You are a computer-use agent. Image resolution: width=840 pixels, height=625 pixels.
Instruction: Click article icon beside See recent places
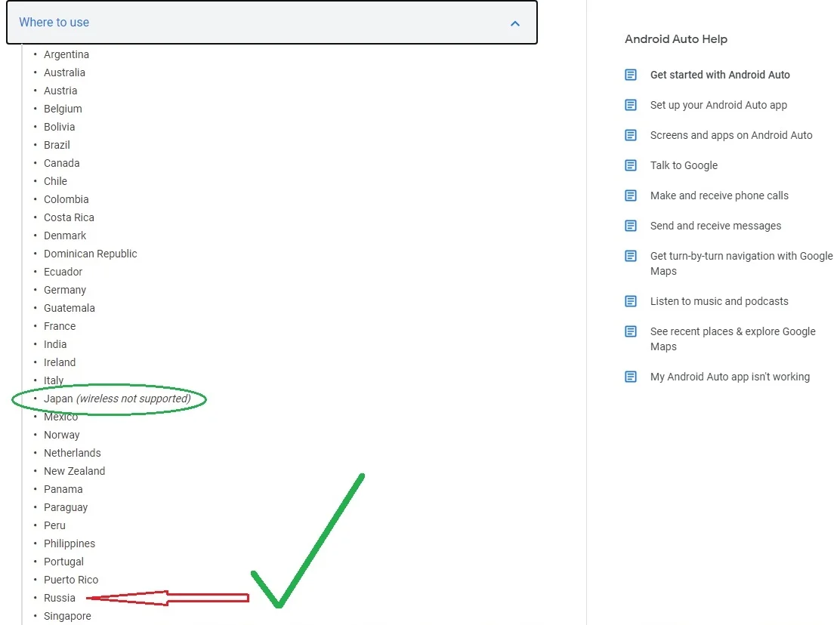tap(631, 331)
